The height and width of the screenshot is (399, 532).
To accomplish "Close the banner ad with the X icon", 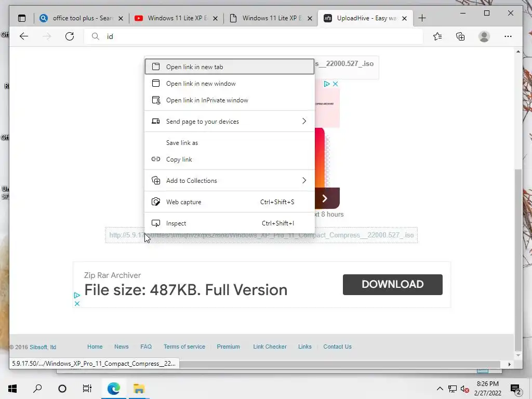I will pyautogui.click(x=335, y=84).
